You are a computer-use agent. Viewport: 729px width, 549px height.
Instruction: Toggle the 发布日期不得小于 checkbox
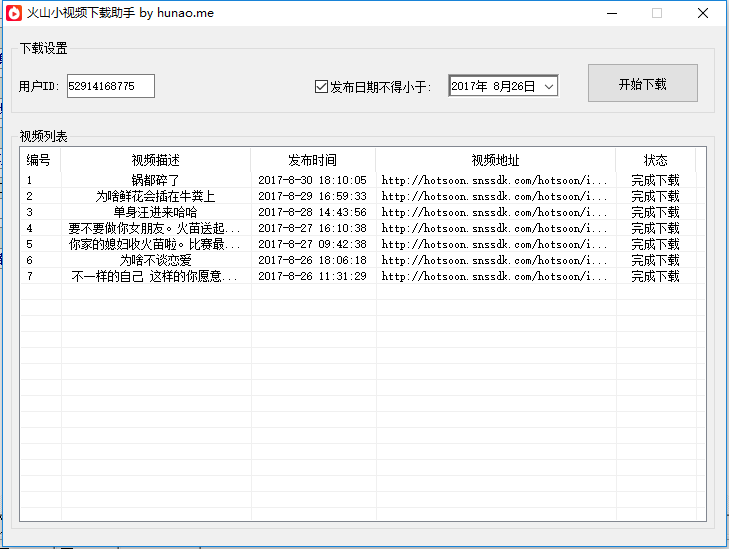pyautogui.click(x=321, y=86)
